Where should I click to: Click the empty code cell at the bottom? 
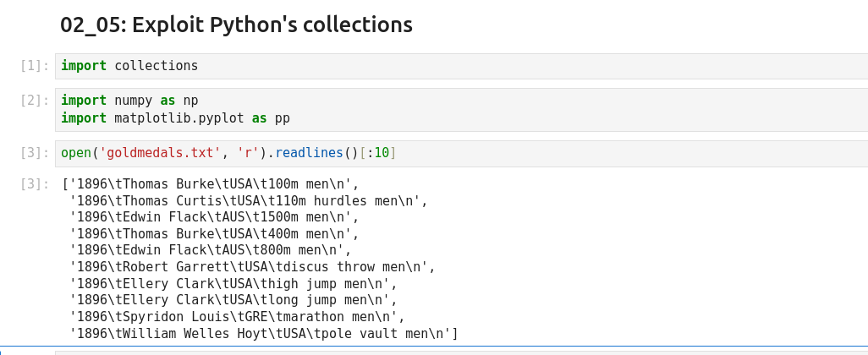click(457, 352)
